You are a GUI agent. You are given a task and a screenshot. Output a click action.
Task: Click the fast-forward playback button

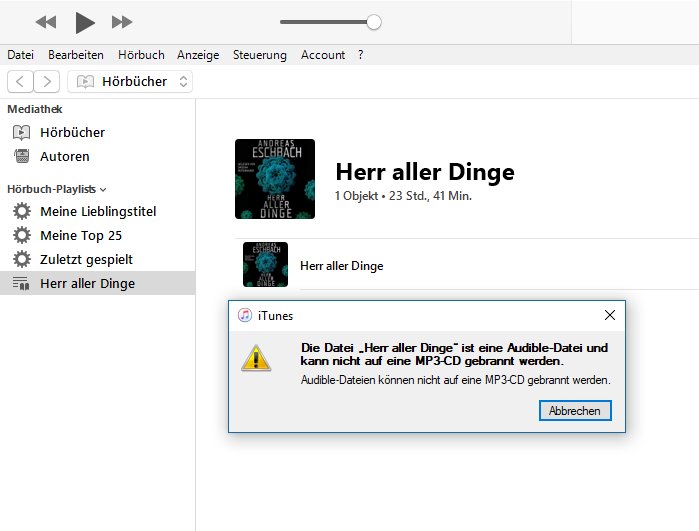pyautogui.click(x=122, y=22)
